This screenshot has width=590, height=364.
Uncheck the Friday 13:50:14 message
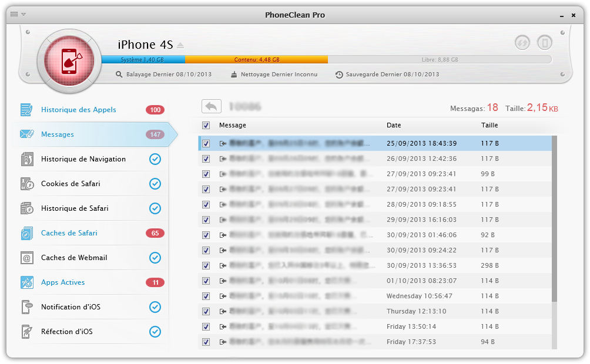point(206,327)
